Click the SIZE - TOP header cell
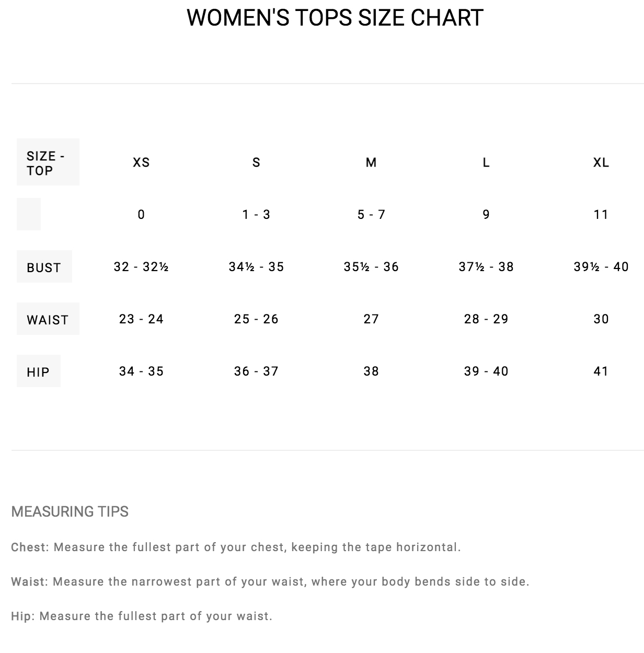The width and height of the screenshot is (644, 653). click(48, 162)
